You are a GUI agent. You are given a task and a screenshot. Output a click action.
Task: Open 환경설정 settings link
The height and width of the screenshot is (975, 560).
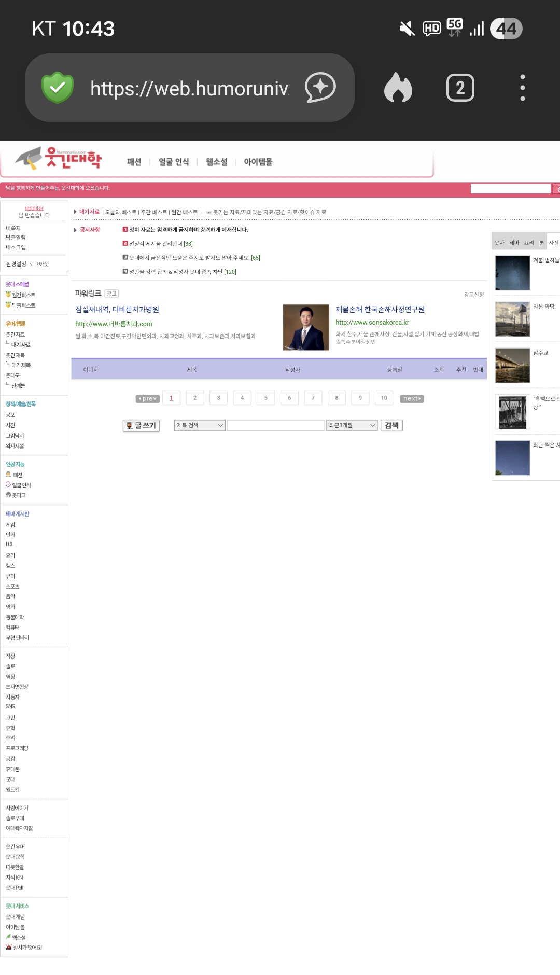16,264
